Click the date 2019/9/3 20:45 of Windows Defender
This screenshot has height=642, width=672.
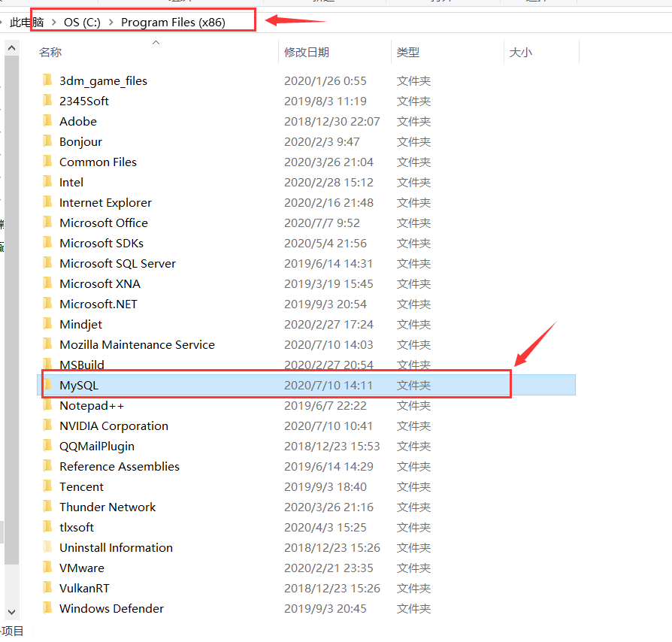pyautogui.click(x=325, y=608)
